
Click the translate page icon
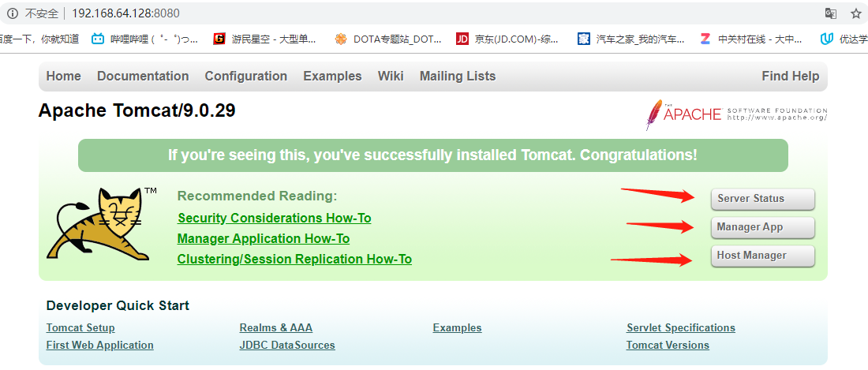830,13
